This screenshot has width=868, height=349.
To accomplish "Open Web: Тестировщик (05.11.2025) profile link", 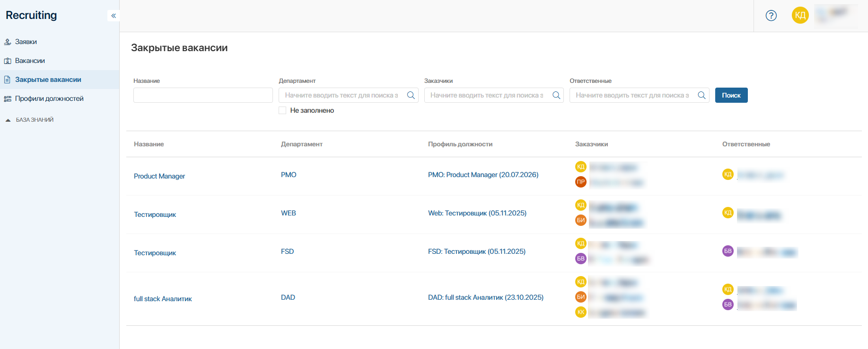I will click(x=477, y=213).
